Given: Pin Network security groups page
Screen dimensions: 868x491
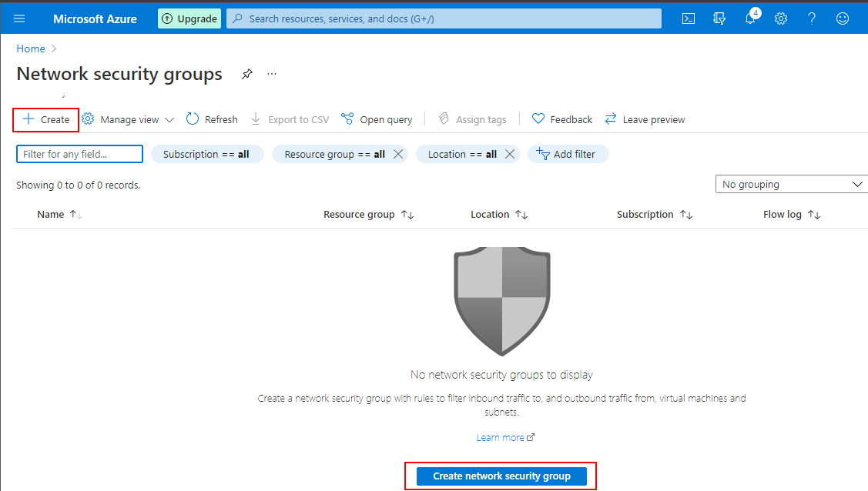Looking at the screenshot, I should tap(246, 73).
